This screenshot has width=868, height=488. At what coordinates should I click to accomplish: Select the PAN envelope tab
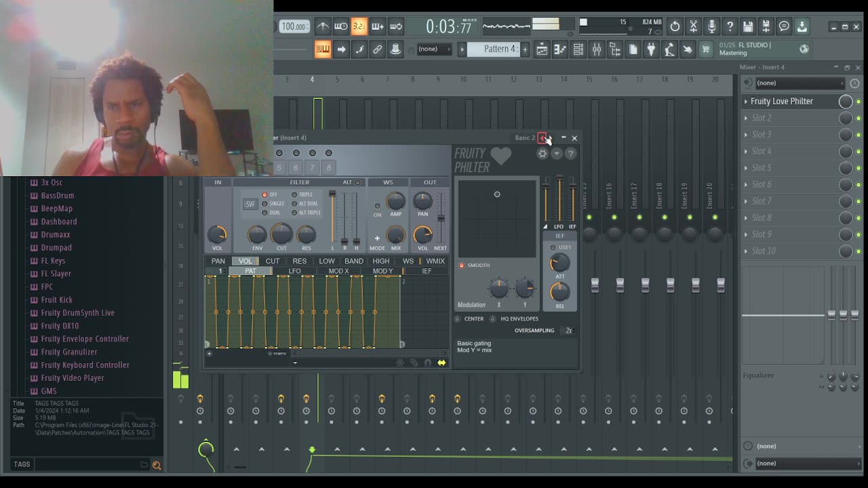click(x=218, y=261)
